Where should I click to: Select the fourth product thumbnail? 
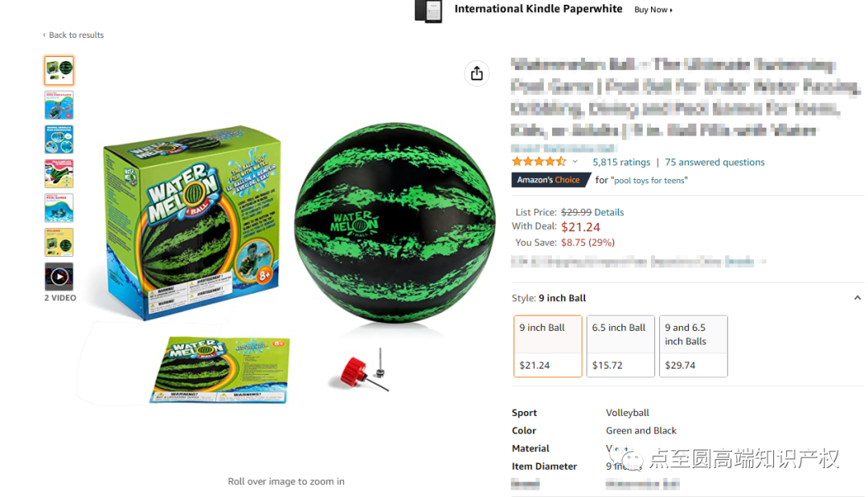tap(59, 173)
